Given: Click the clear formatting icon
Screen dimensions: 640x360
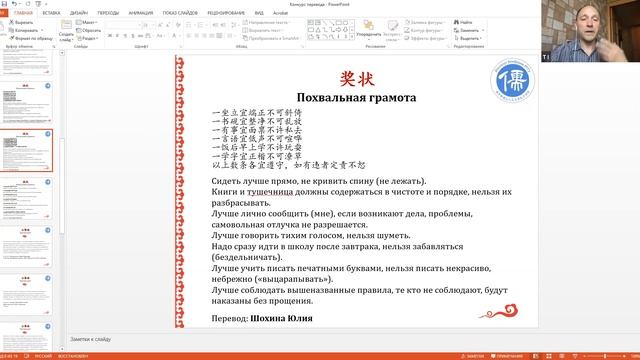Looking at the screenshot, I should (178, 26).
